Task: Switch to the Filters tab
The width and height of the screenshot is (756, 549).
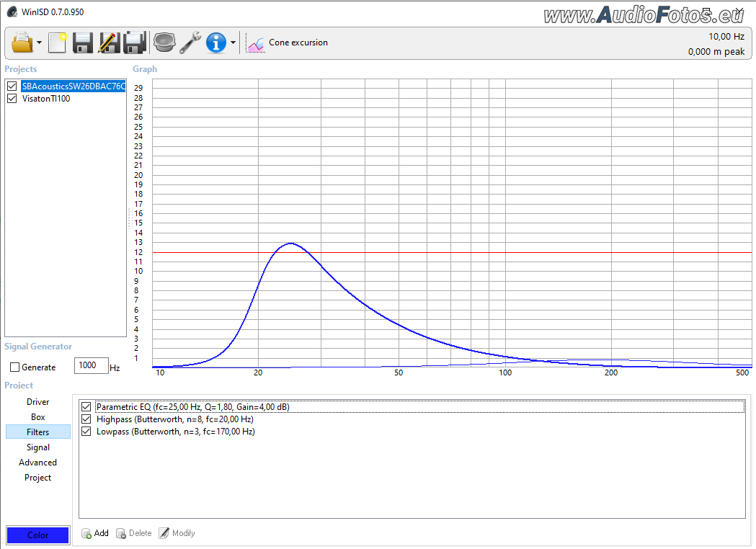Action: (37, 432)
